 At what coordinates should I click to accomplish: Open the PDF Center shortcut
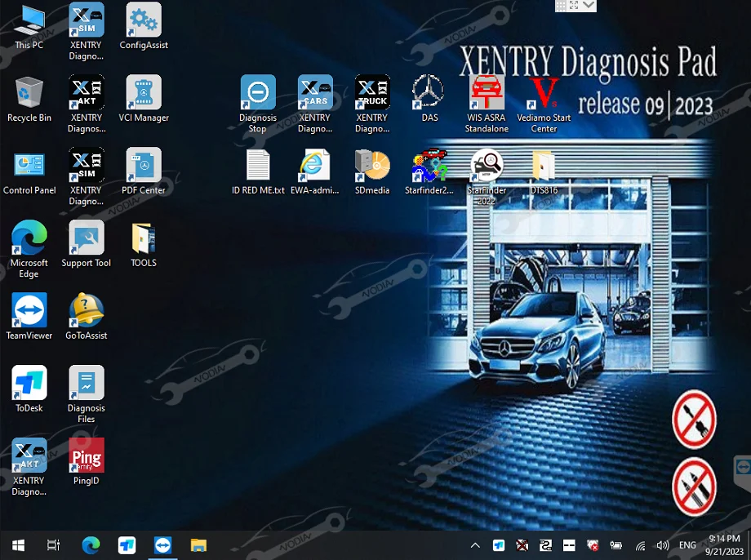tap(144, 172)
